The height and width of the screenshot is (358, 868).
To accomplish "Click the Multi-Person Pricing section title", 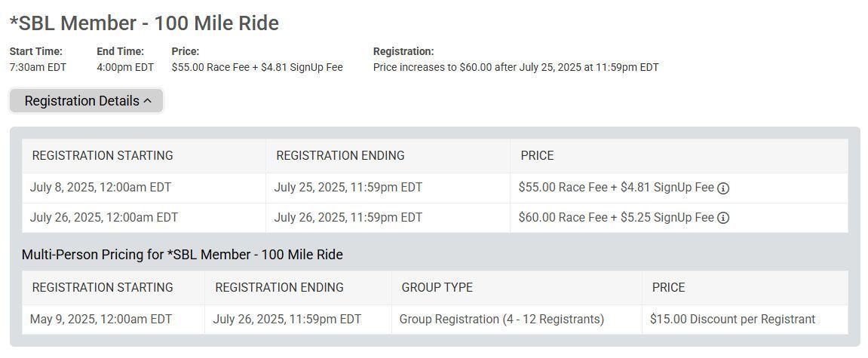I will (x=182, y=255).
